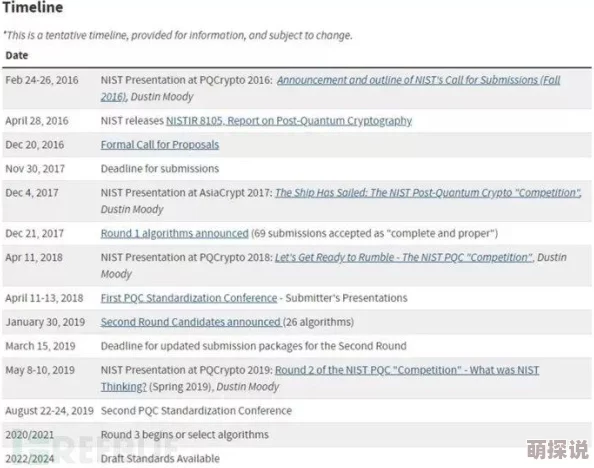Open the Round 1 algorithms announced link
This screenshot has height=468, width=594.
(x=175, y=233)
